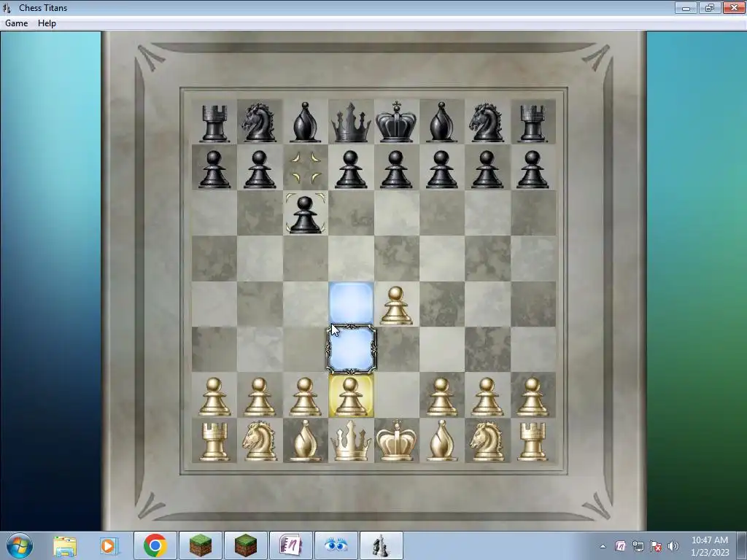Click the marked empty c7 square
This screenshot has height=560, width=747.
point(306,167)
